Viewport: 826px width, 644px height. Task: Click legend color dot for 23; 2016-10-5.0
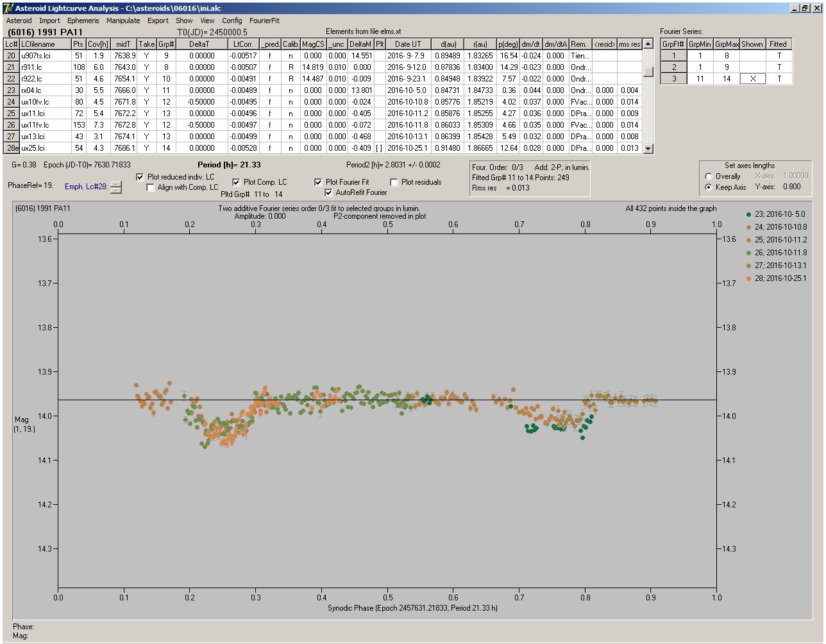(x=748, y=214)
